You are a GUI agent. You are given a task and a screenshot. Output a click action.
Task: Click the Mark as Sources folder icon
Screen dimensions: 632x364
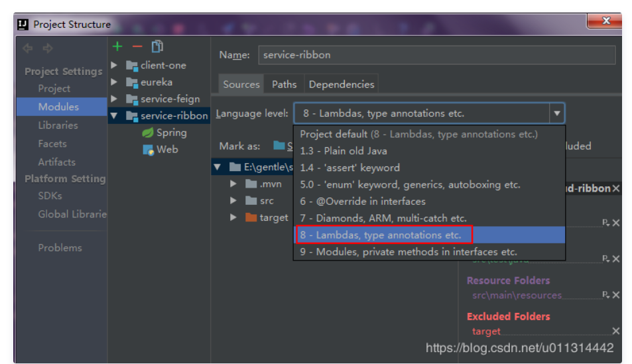279,145
